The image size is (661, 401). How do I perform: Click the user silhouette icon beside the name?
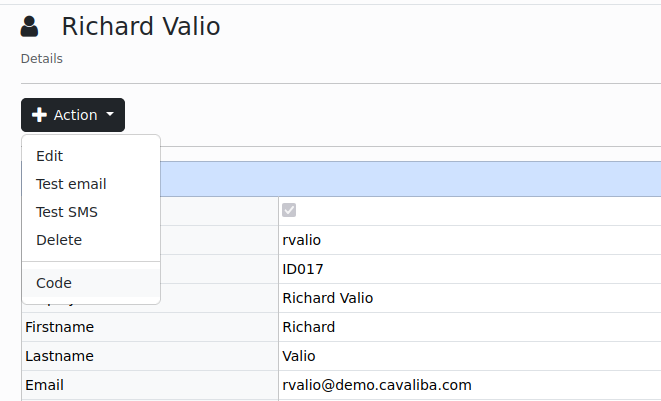(30, 27)
